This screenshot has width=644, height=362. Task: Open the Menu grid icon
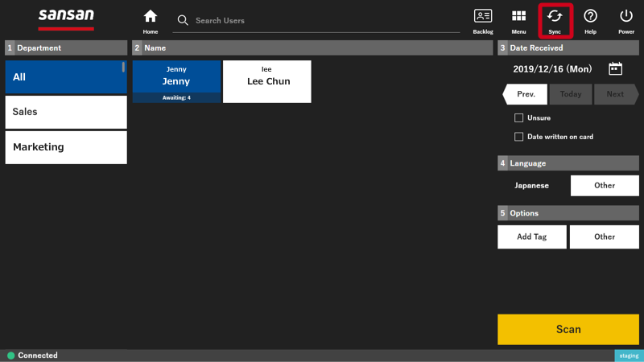pos(518,16)
